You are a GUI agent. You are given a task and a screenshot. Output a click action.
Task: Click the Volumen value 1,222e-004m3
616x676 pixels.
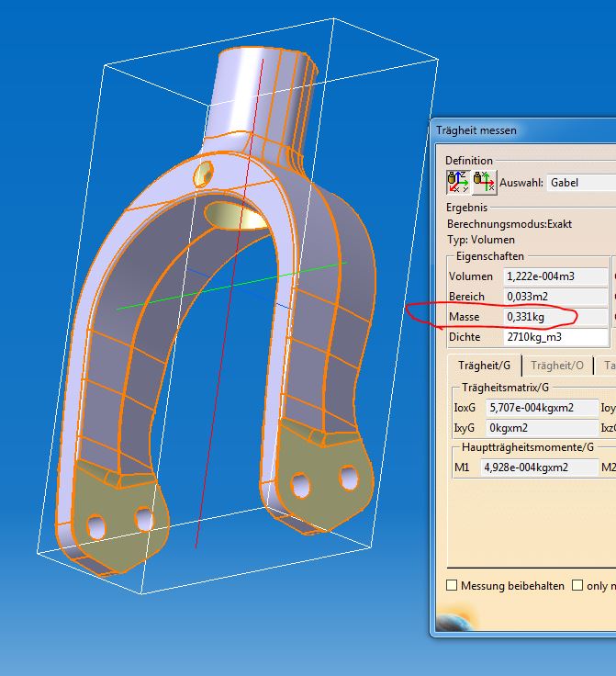[555, 276]
